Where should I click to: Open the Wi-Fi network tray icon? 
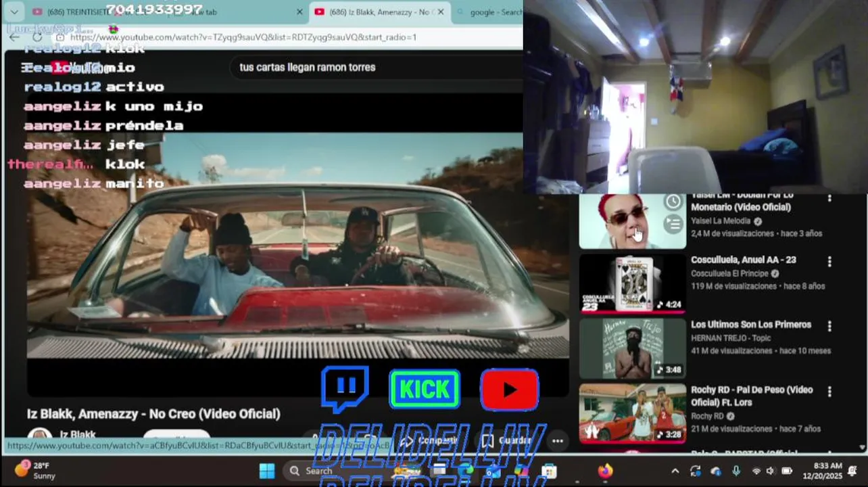(756, 471)
